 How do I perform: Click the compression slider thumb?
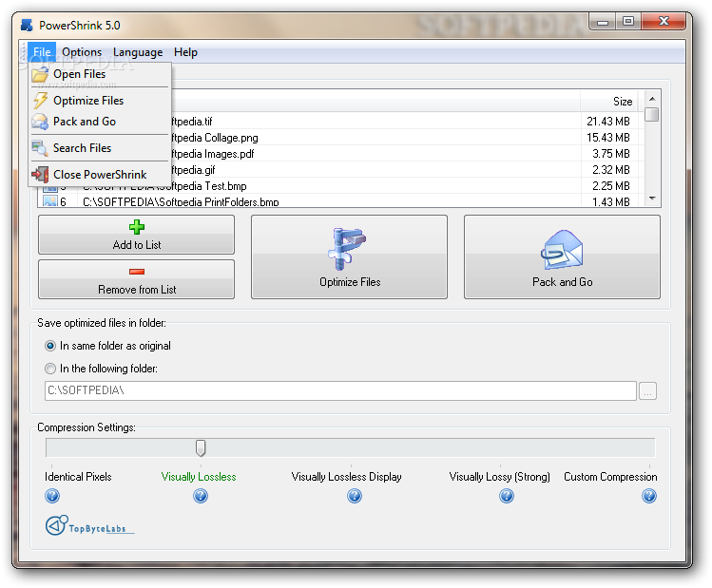coord(201,447)
